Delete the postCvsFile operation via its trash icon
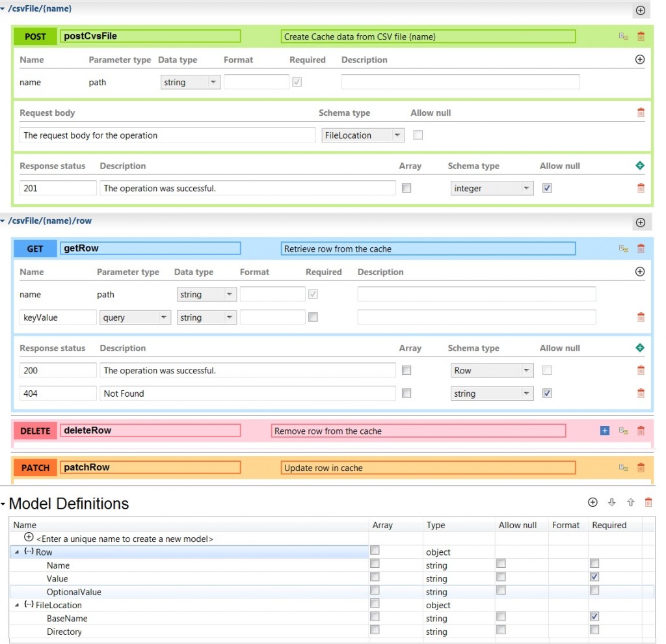666x644 pixels. pyautogui.click(x=641, y=36)
